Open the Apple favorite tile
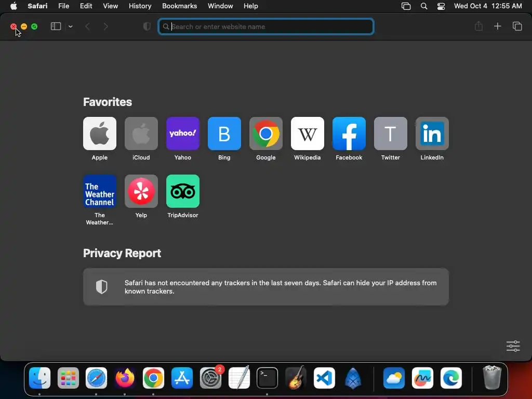 pyautogui.click(x=99, y=134)
